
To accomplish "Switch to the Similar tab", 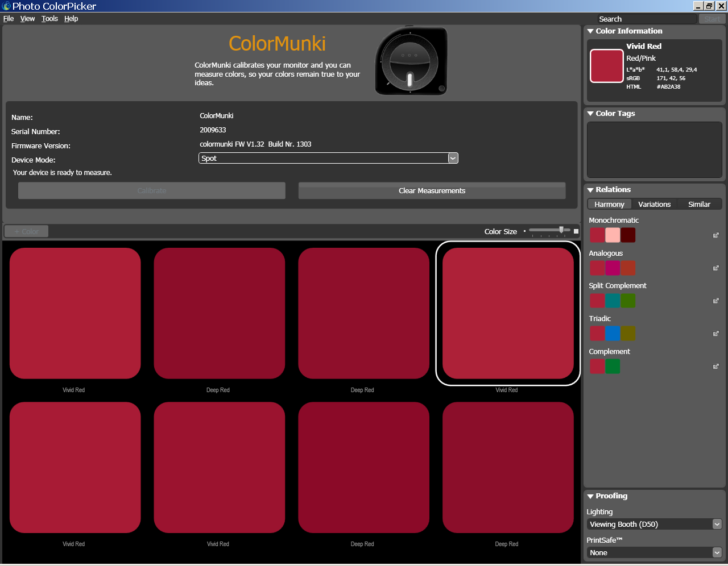I will click(x=699, y=204).
